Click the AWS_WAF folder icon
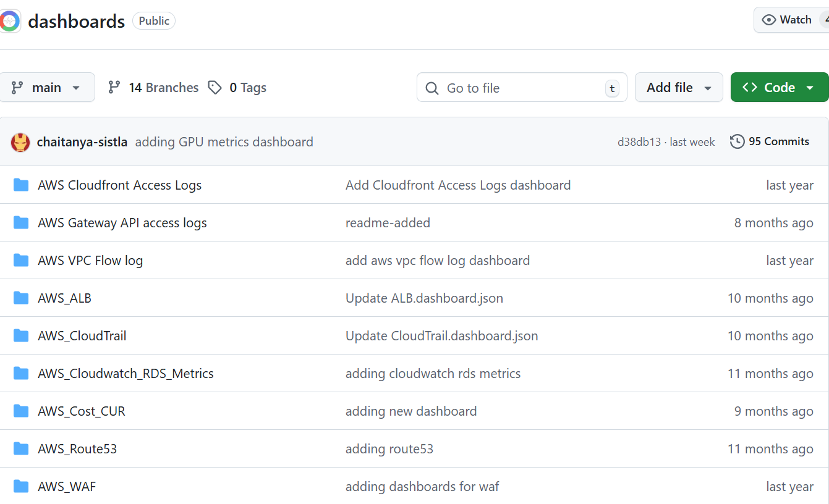Viewport: 829px width, 504px height. tap(21, 487)
